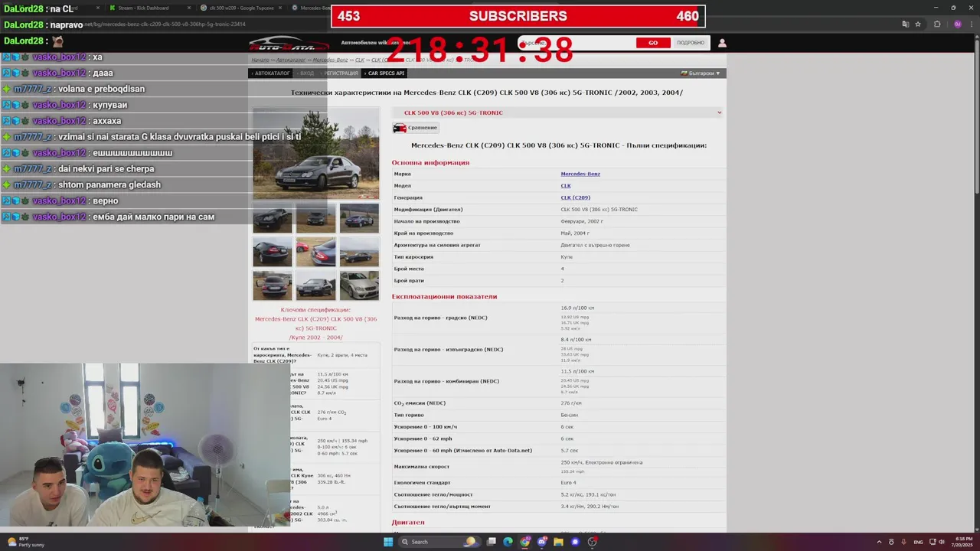Expand the Български language dropdown
This screenshot has height=551, width=980.
pos(701,73)
